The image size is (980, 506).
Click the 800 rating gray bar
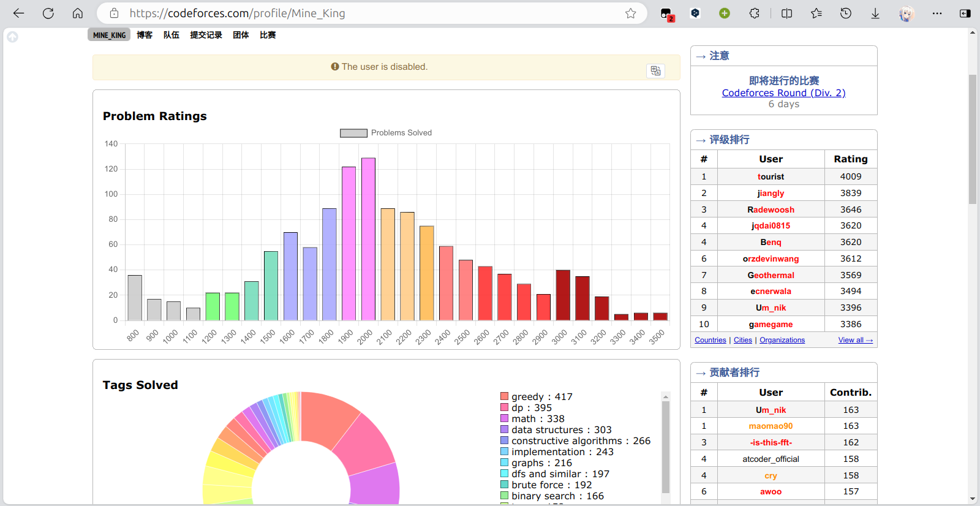[135, 298]
